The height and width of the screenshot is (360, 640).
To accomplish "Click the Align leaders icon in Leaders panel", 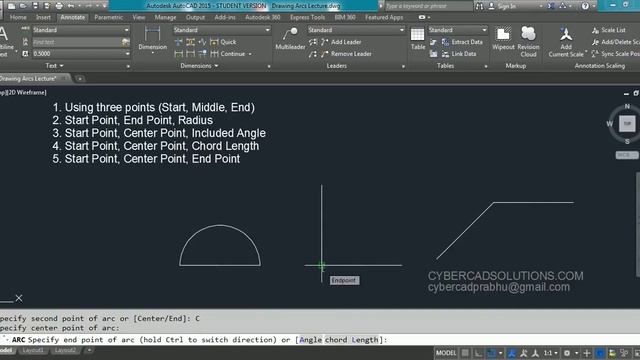I will point(313,42).
